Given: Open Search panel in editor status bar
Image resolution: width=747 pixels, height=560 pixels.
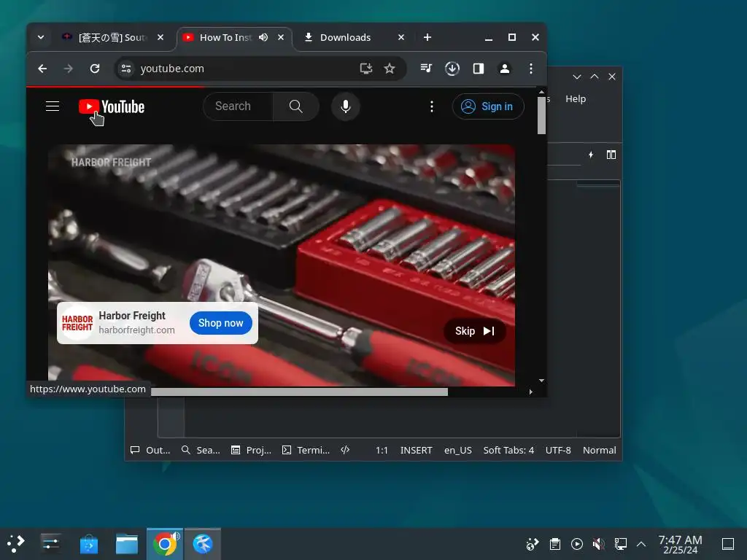Looking at the screenshot, I should (x=201, y=450).
